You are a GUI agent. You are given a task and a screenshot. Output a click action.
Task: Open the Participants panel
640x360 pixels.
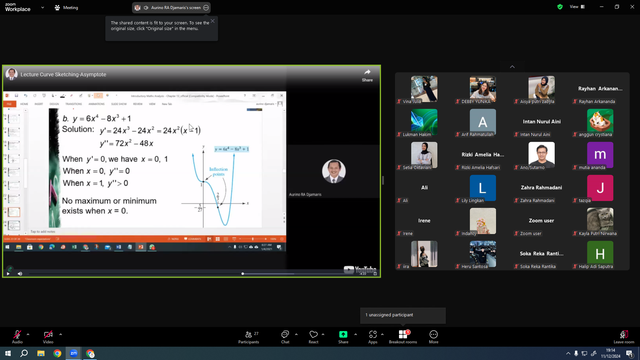coord(249,337)
